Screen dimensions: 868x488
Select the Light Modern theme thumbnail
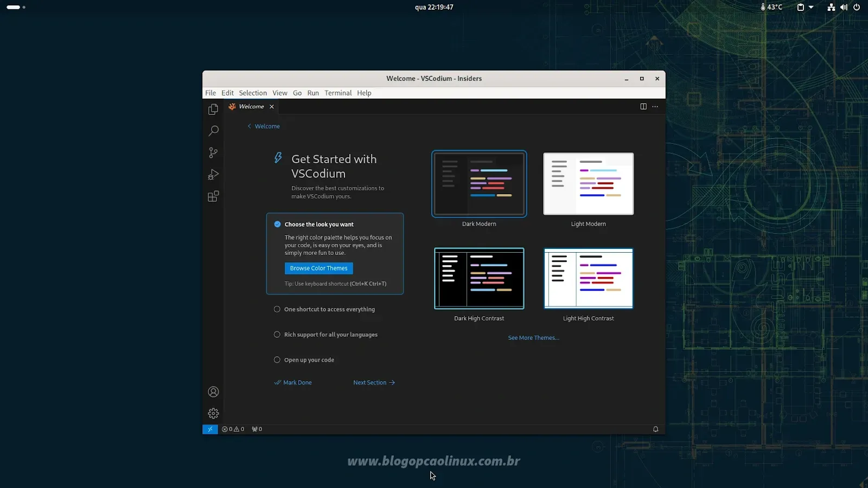(x=589, y=184)
